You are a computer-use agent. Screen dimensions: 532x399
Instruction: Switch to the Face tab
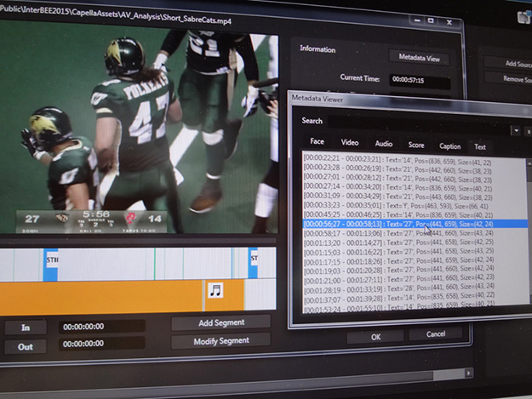click(317, 142)
